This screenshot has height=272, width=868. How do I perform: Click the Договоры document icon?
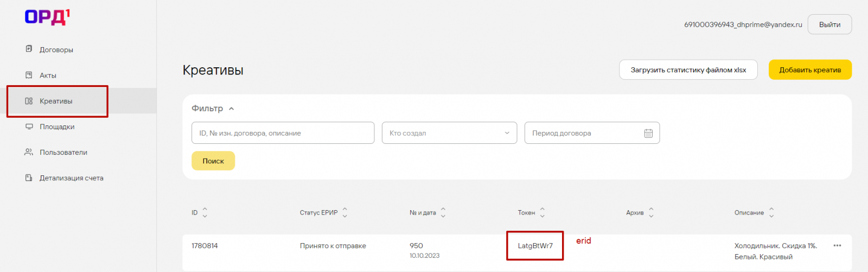point(29,49)
